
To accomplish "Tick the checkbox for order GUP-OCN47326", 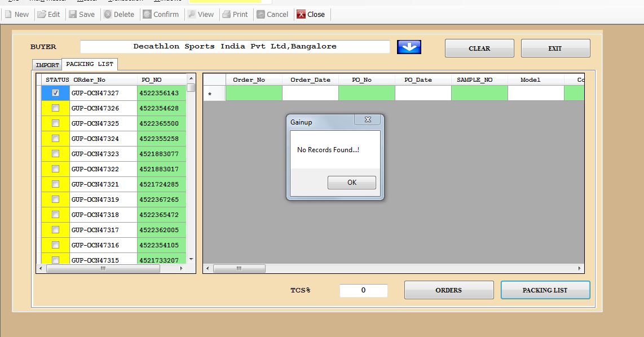I will pyautogui.click(x=55, y=108).
